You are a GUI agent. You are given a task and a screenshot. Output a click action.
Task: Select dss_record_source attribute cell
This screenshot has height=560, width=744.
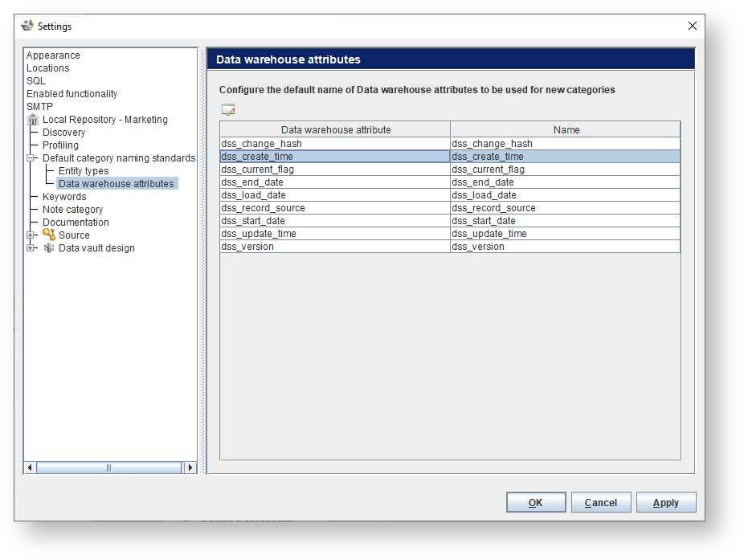point(335,207)
